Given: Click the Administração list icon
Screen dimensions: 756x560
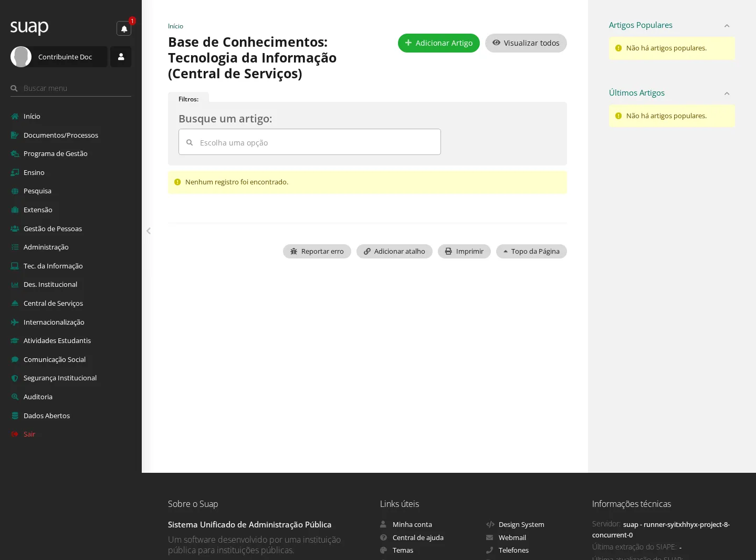Looking at the screenshot, I should pyautogui.click(x=15, y=247).
